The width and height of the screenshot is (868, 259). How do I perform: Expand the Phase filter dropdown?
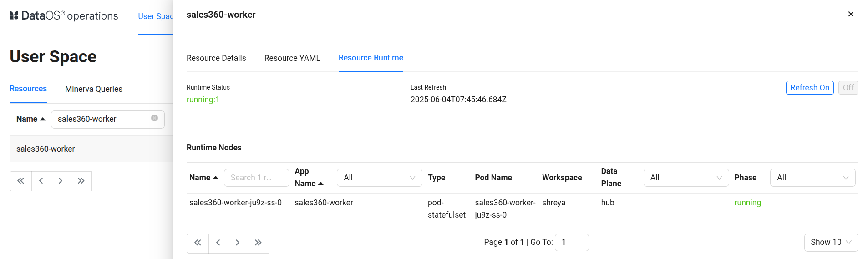pos(812,178)
